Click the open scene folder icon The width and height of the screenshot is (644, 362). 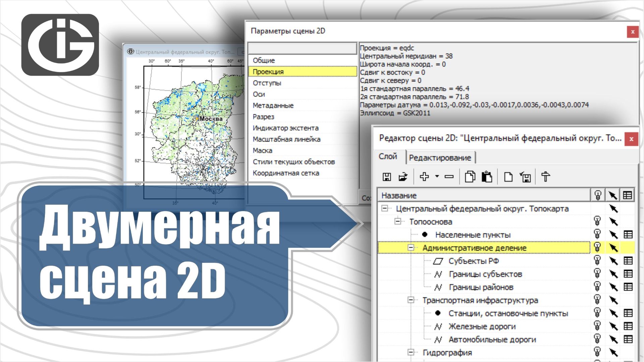403,177
